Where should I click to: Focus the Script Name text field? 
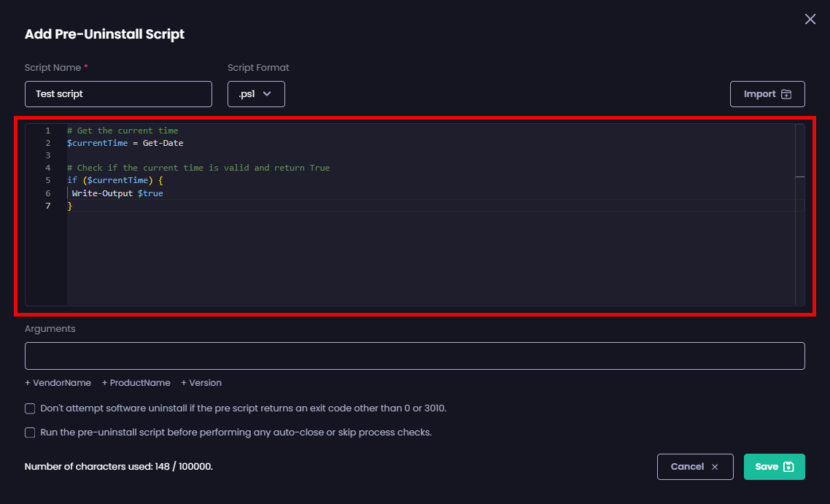[x=118, y=94]
